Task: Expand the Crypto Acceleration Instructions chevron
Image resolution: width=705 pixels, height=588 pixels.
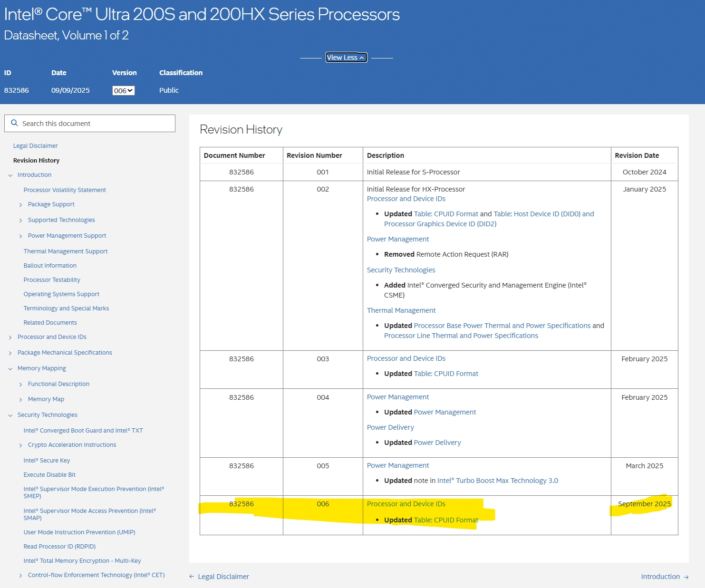Action: (20, 445)
